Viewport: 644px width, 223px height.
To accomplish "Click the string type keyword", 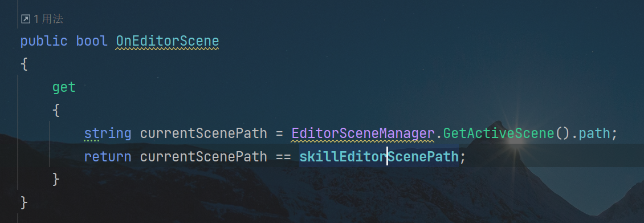I will (108, 133).
